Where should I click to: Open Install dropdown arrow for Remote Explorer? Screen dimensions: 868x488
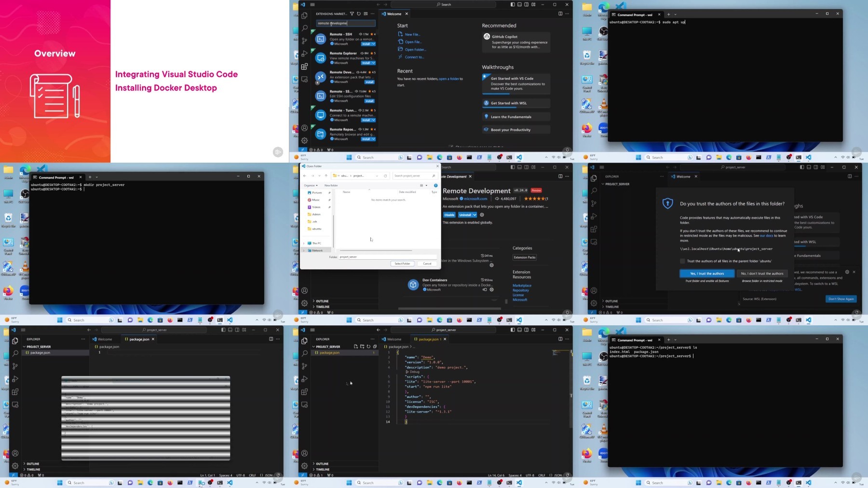tap(374, 63)
